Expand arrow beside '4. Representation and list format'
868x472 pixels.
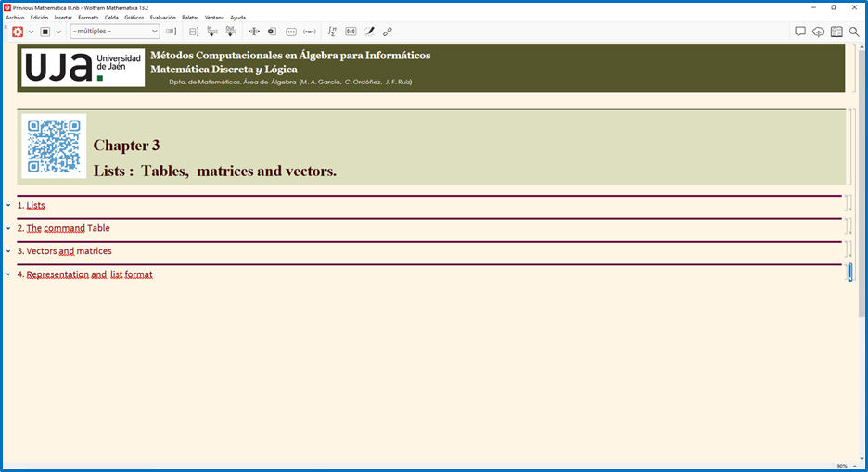(8, 274)
